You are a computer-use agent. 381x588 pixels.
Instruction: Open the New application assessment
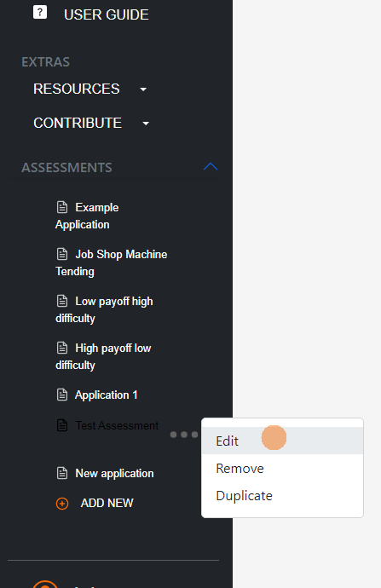114,473
